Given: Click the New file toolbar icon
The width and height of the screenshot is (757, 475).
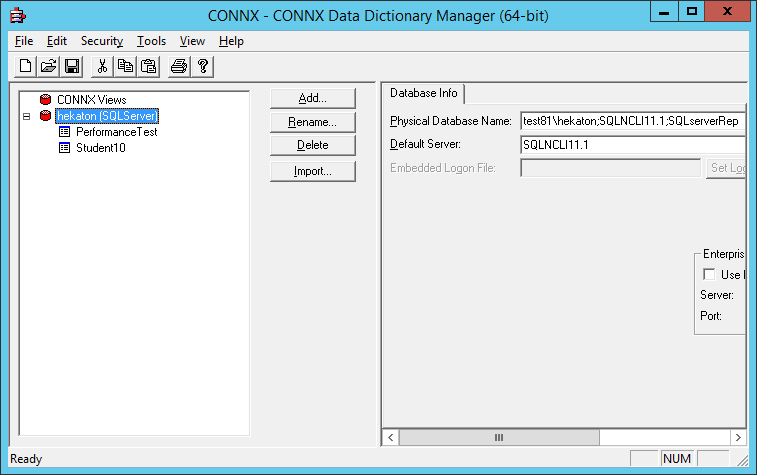Looking at the screenshot, I should point(25,66).
